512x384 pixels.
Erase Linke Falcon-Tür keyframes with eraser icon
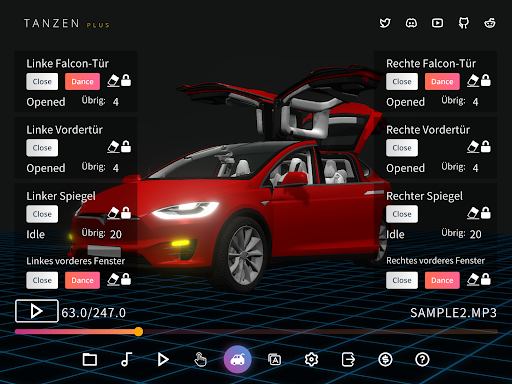coord(113,81)
